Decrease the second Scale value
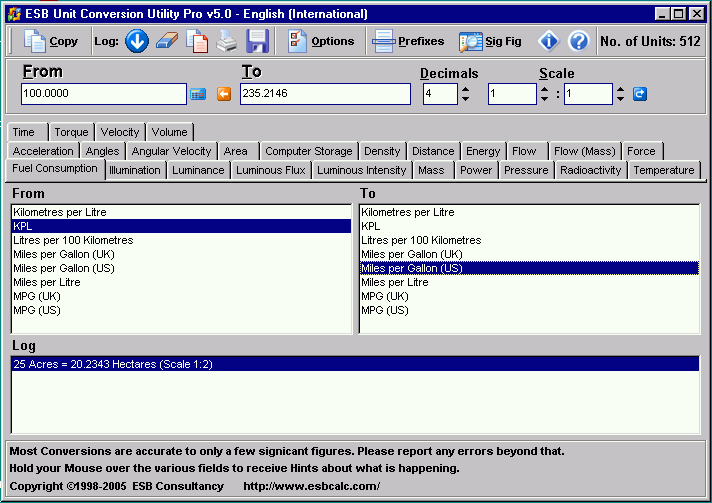Viewport: 712px width, 503px height. 620,99
